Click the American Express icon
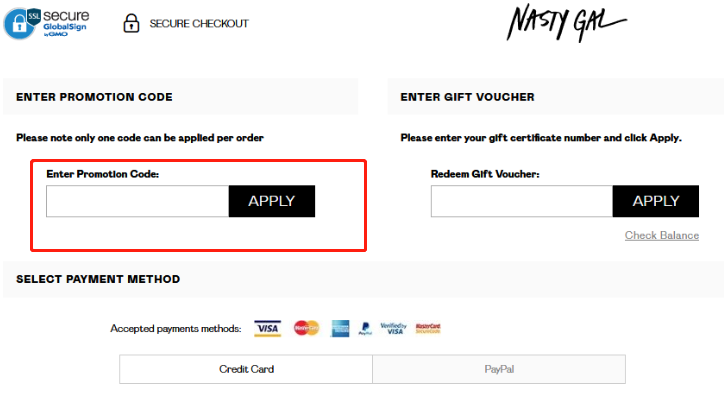This screenshot has width=724, height=394. pos(340,328)
